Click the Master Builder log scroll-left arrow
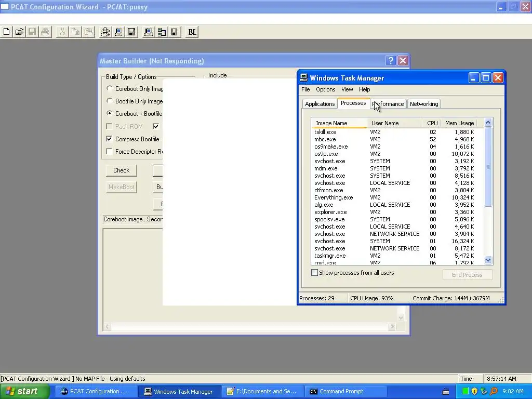Viewport: 532px width, 399px height. pyautogui.click(x=108, y=327)
